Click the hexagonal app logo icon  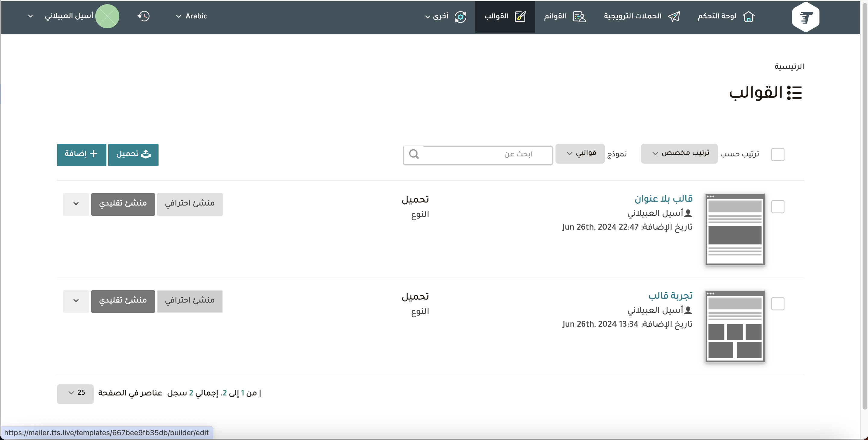[805, 17]
